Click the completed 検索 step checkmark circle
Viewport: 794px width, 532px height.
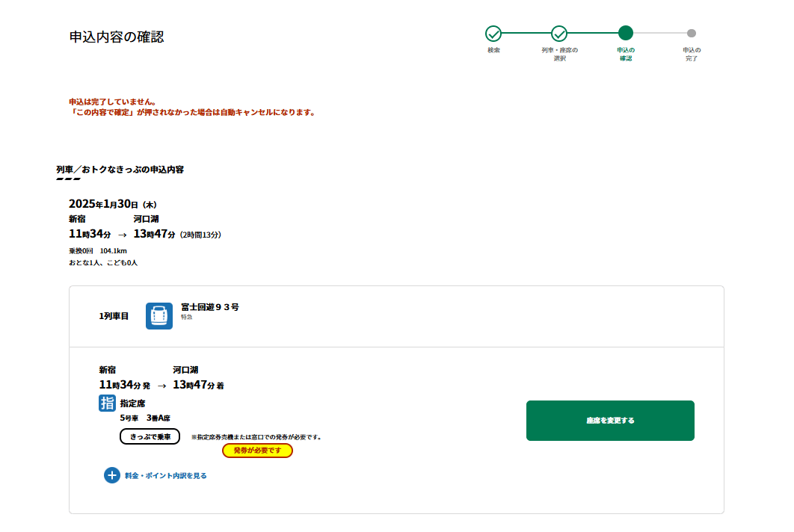click(x=493, y=33)
